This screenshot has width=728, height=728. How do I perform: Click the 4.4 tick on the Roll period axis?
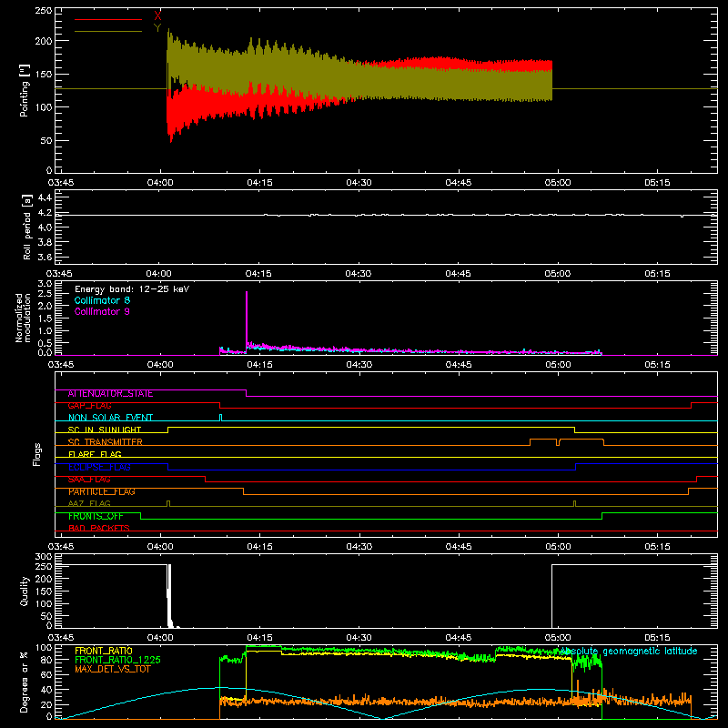click(45, 197)
